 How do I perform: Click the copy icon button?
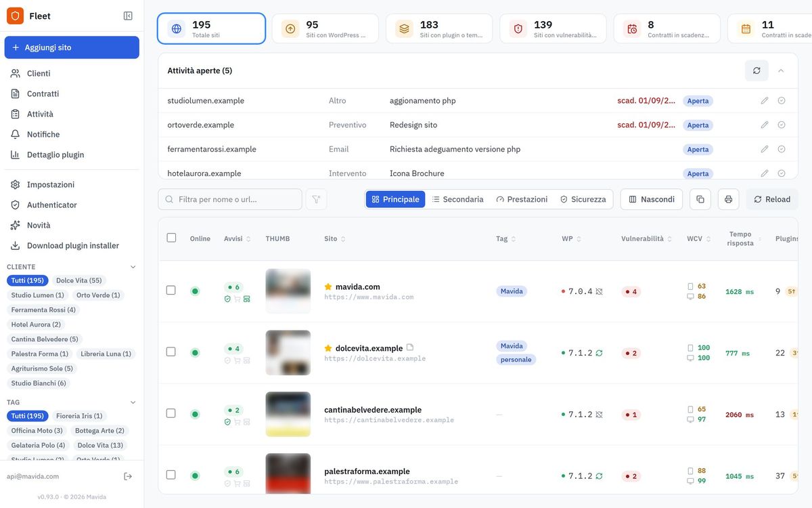point(700,199)
